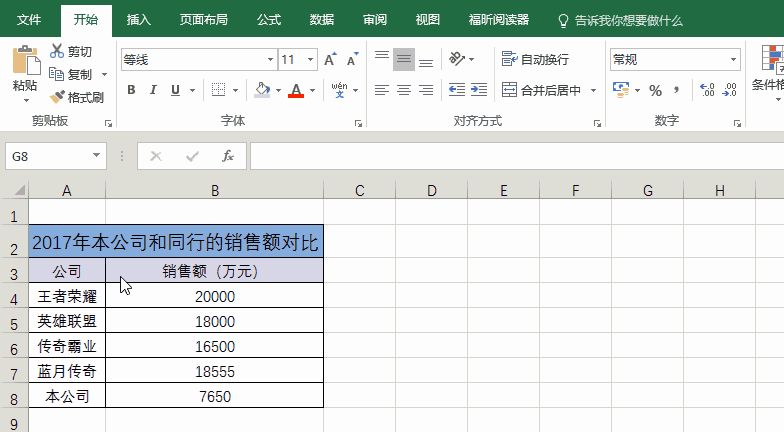Screen dimensions: 784x432
Task: Apply red font color with the A icon
Action: tap(296, 90)
